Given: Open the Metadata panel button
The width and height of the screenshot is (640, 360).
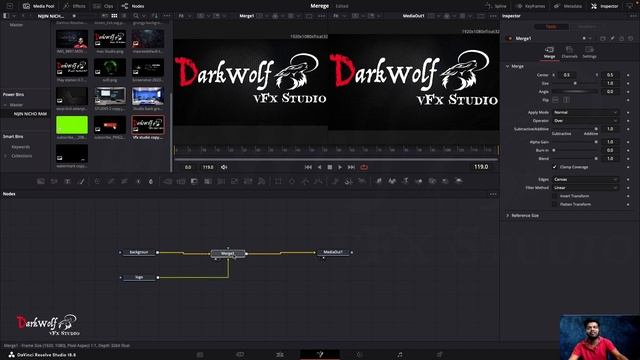Looking at the screenshot, I should click(568, 6).
